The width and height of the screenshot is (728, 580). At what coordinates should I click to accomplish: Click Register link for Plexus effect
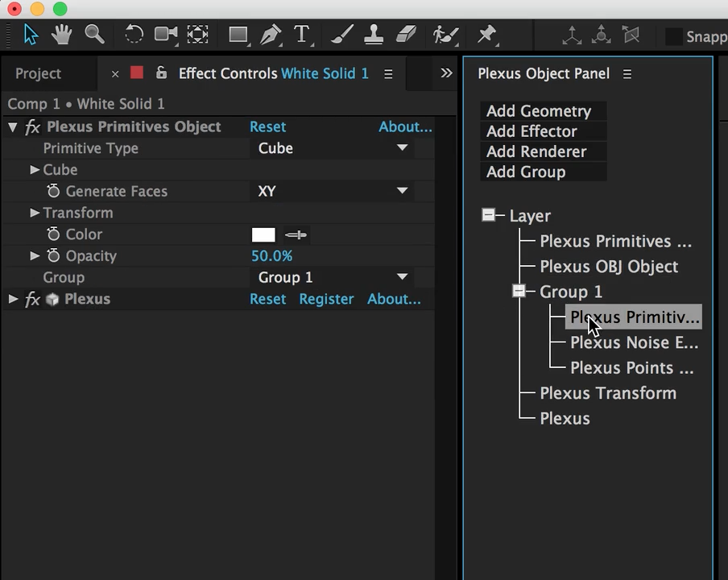click(x=326, y=299)
